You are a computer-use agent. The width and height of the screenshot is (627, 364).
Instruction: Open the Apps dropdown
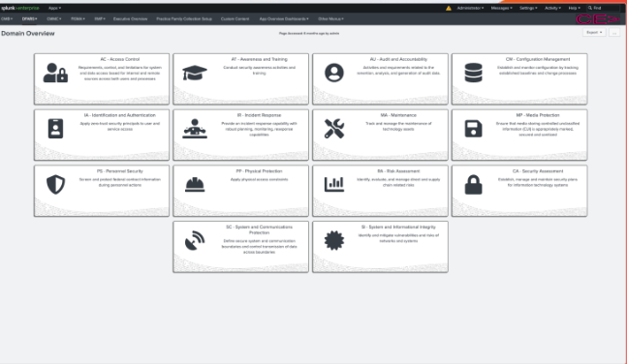click(x=55, y=8)
